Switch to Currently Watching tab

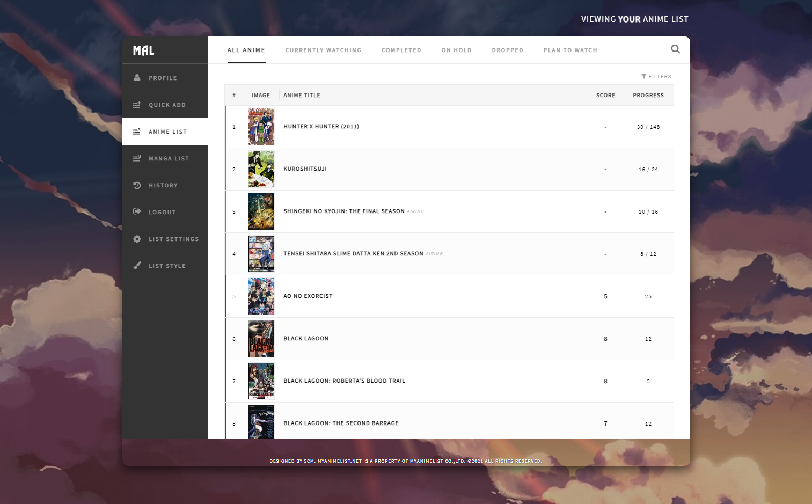(323, 50)
